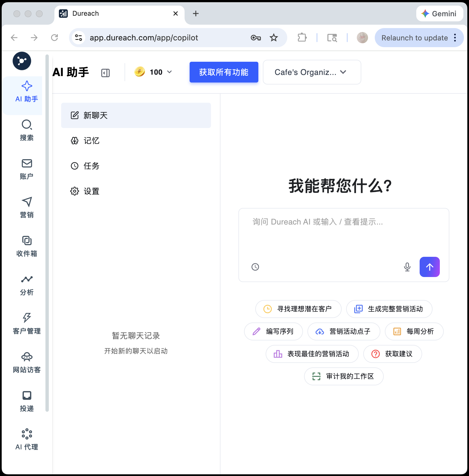Select 记忆 in the chat menu
Viewport: 469px width, 476px height.
(91, 141)
